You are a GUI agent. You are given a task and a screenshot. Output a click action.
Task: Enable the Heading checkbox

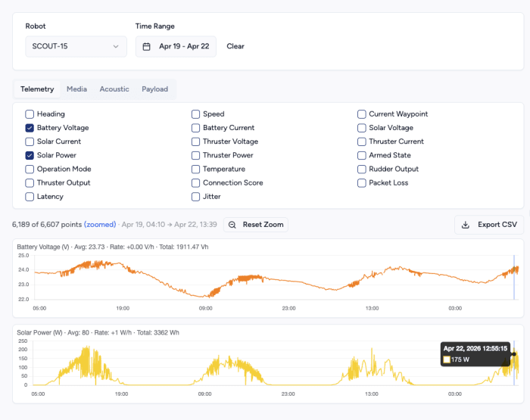pos(30,114)
